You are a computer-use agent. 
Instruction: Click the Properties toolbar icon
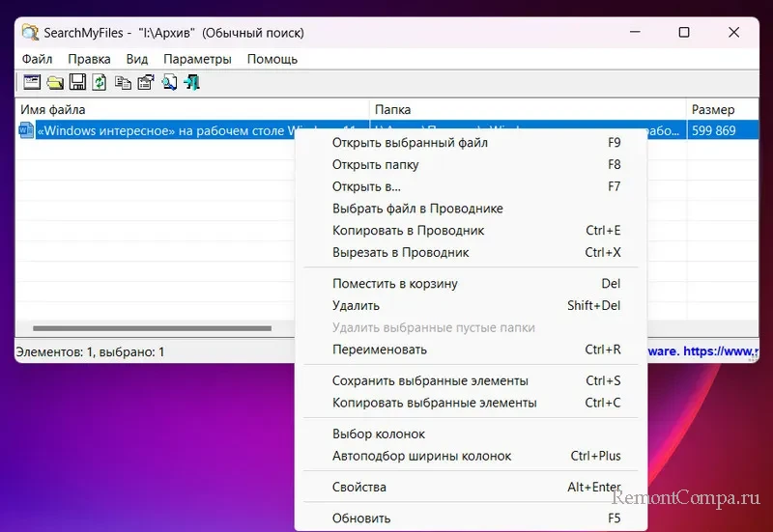pyautogui.click(x=145, y=82)
